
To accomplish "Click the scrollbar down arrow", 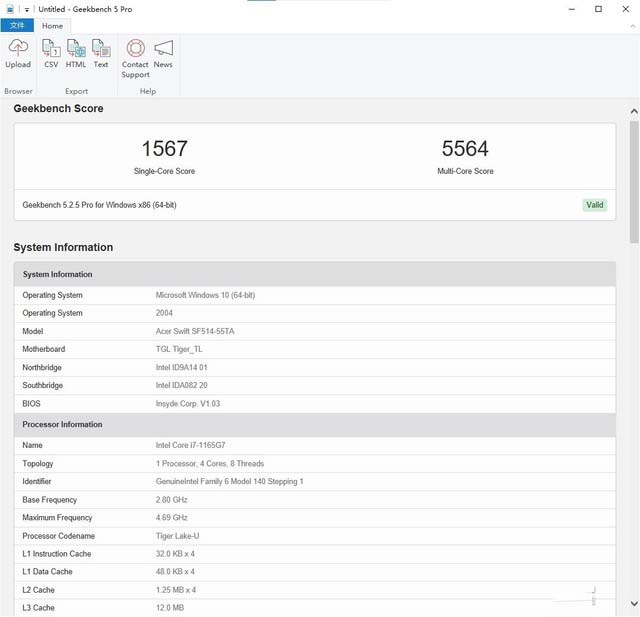I will tap(634, 604).
